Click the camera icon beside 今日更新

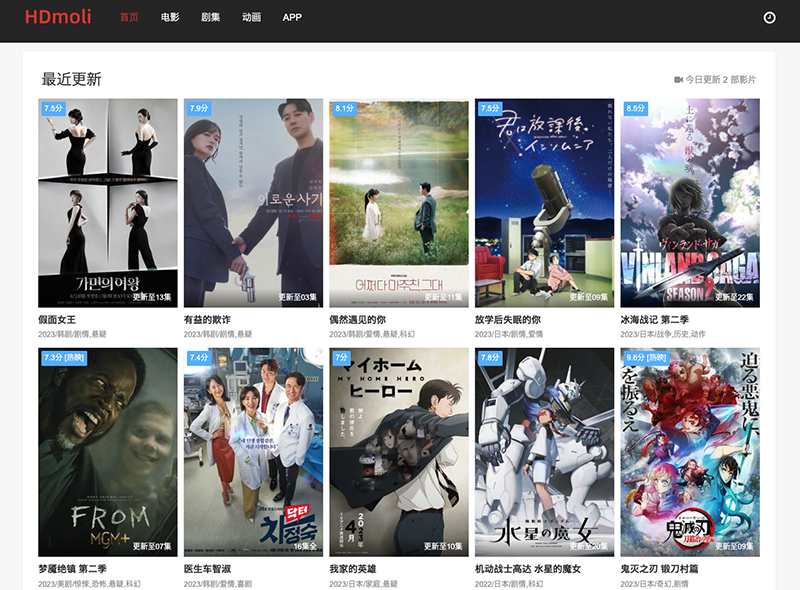[678, 80]
